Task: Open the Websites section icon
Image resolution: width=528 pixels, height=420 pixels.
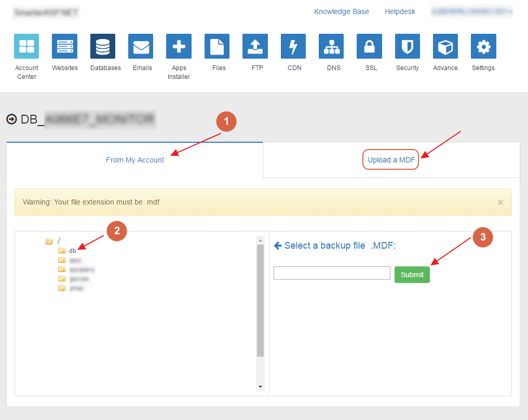Action: click(x=65, y=46)
